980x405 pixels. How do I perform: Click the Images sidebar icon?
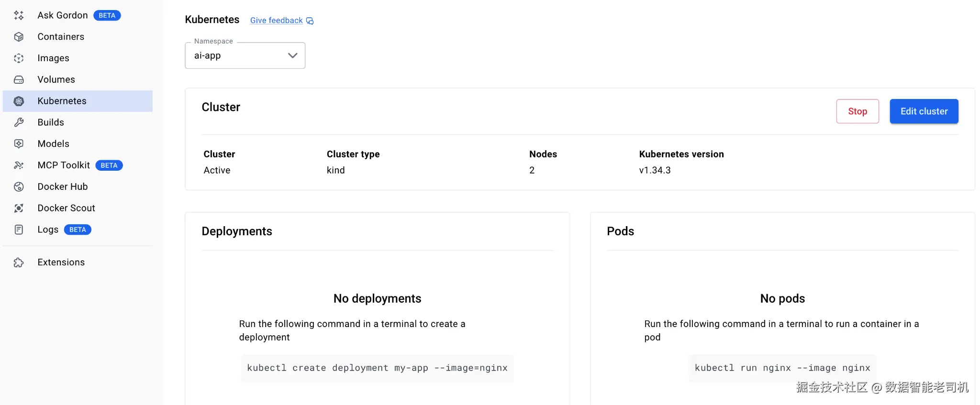[19, 58]
